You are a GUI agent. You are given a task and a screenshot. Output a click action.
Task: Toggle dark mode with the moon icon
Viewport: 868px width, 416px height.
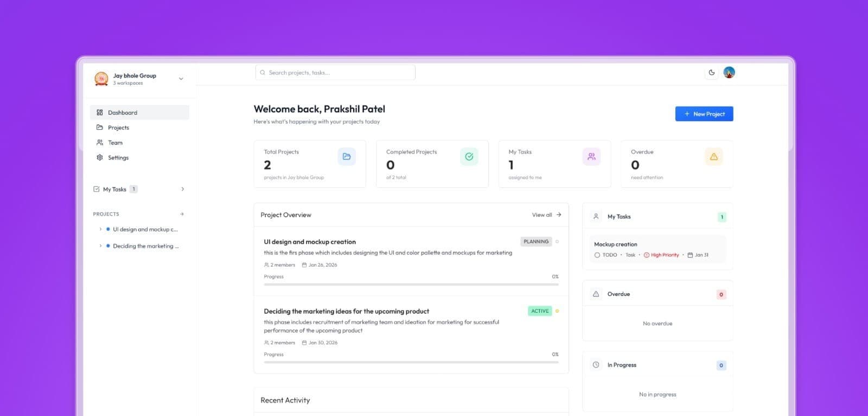712,72
